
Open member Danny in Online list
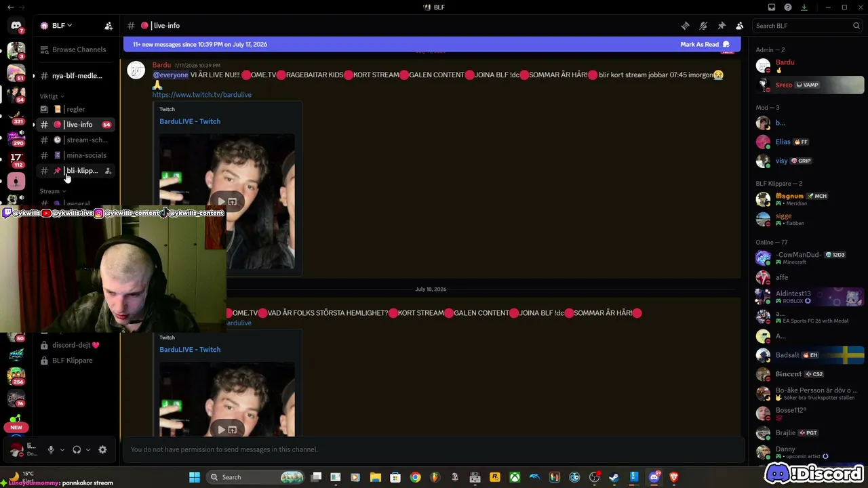click(x=810, y=452)
